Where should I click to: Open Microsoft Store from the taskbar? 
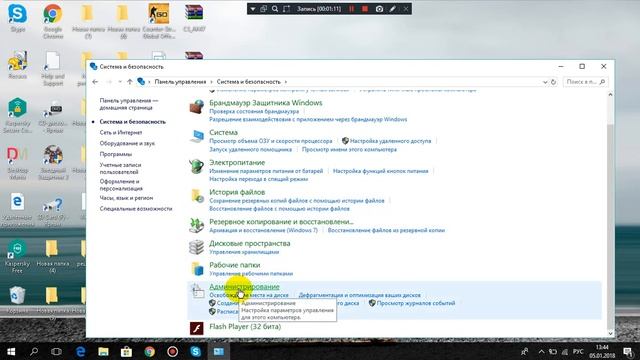click(126, 351)
